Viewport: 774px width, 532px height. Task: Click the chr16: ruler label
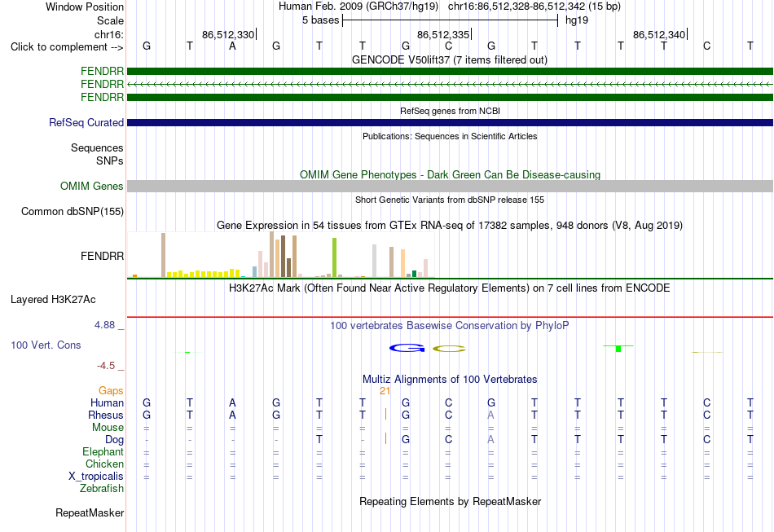[x=108, y=34]
